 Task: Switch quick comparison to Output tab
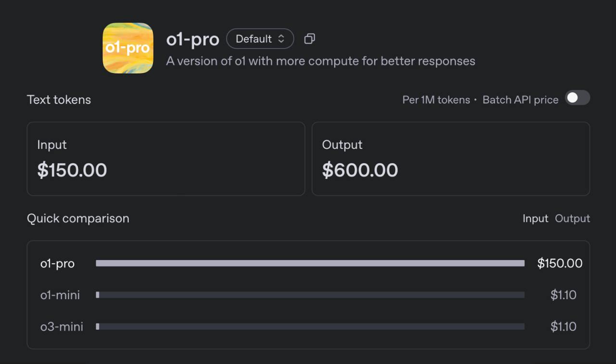(572, 218)
